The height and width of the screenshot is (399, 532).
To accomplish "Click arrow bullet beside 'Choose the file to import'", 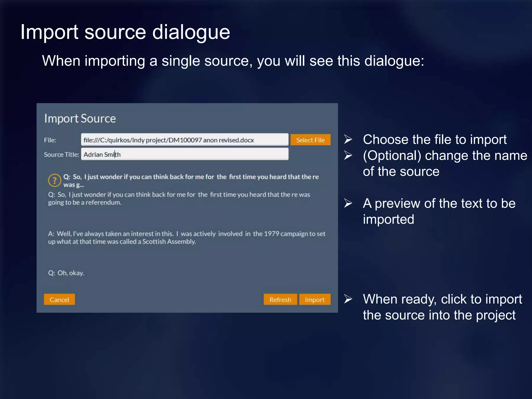I will pyautogui.click(x=348, y=139).
